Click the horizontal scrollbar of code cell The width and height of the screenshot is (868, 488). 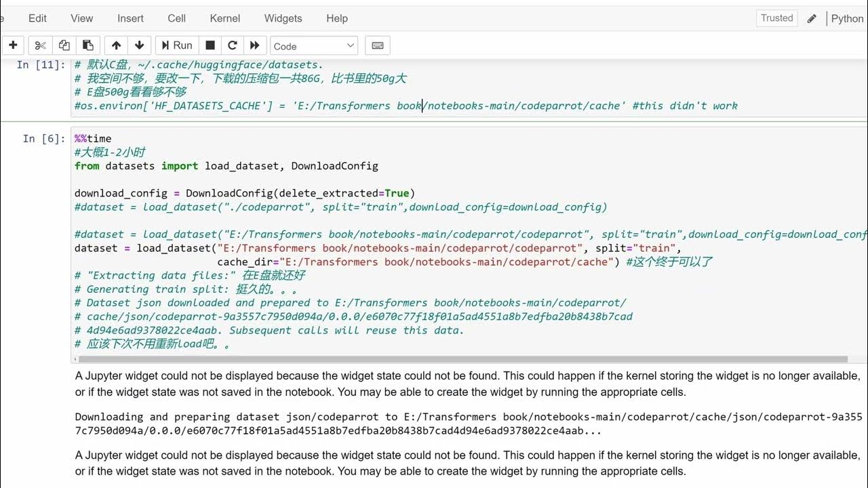463,359
